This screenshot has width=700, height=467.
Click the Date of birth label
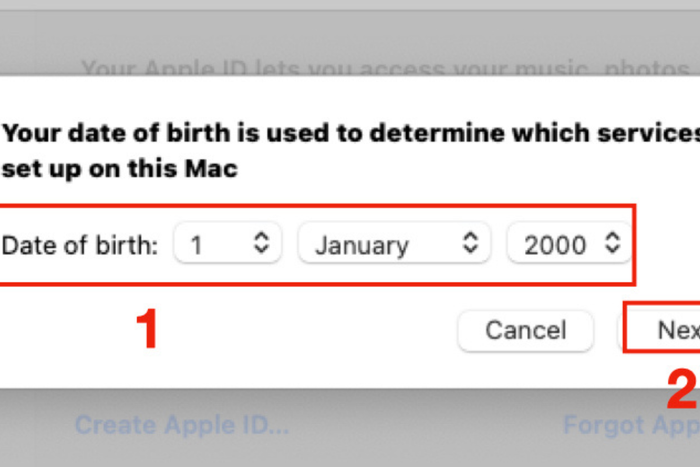(80, 246)
